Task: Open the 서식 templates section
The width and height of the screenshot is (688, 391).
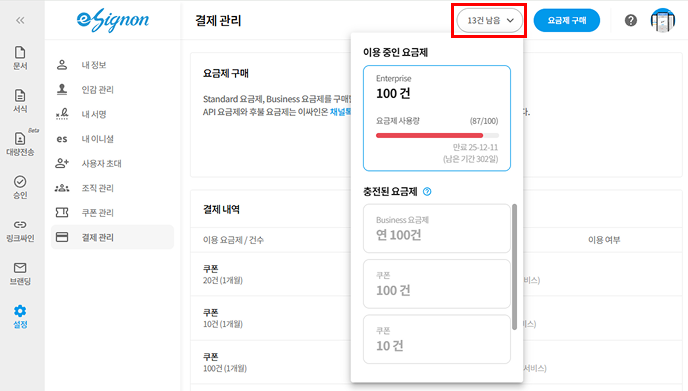Action: click(20, 101)
